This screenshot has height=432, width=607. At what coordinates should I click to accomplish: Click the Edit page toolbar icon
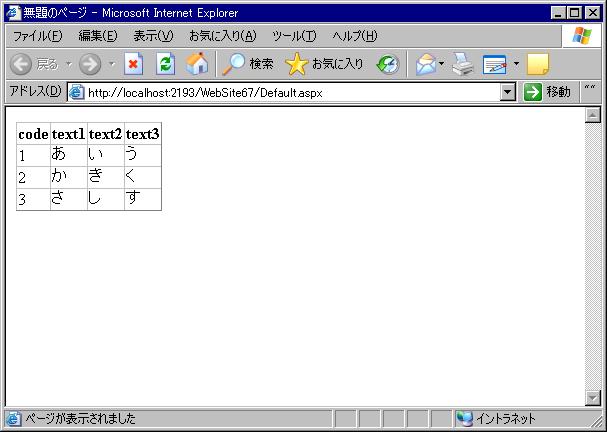[495, 64]
